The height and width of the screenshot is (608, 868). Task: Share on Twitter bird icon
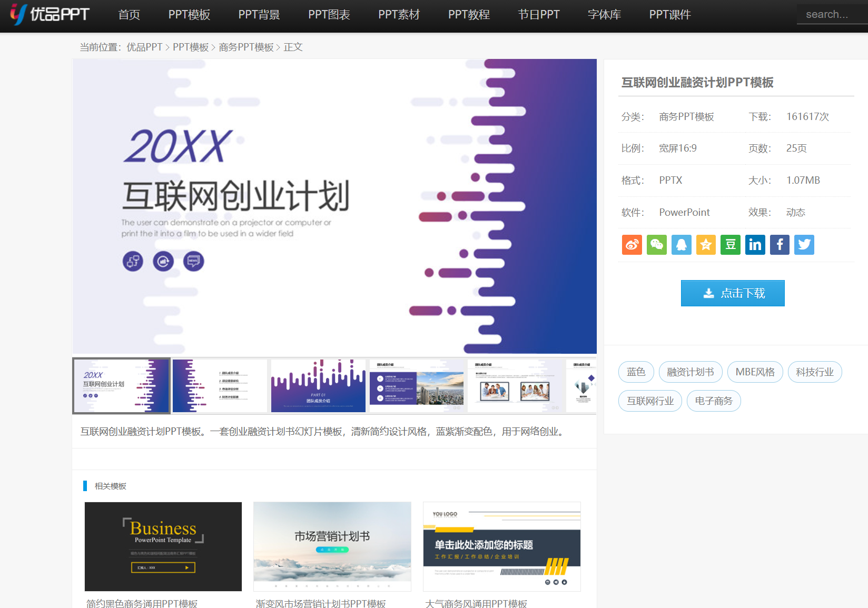804,245
